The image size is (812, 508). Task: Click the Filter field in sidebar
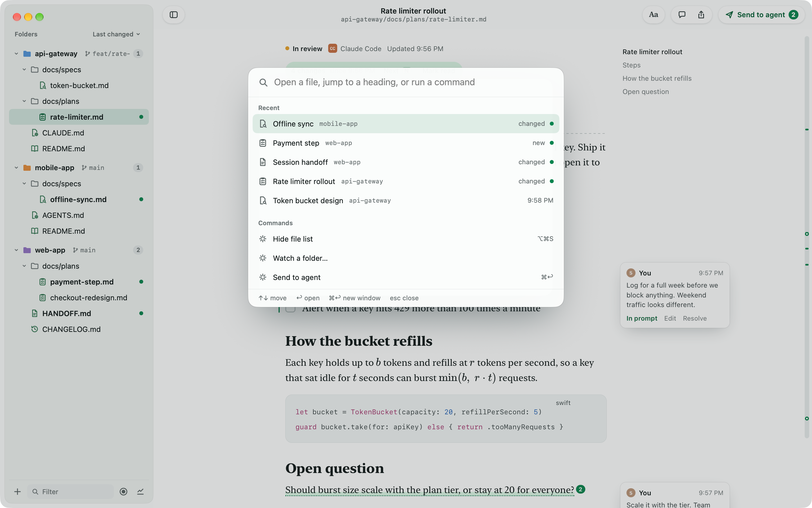pos(70,492)
